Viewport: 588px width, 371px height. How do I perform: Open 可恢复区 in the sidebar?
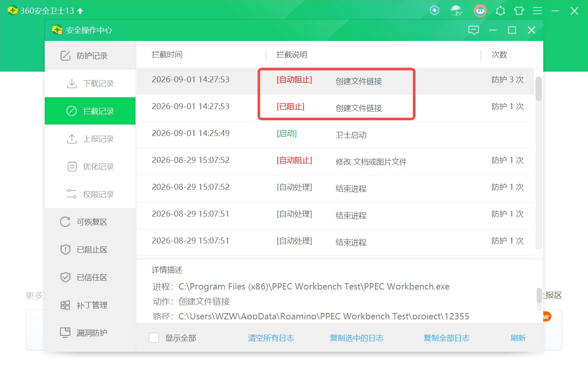[x=90, y=222]
